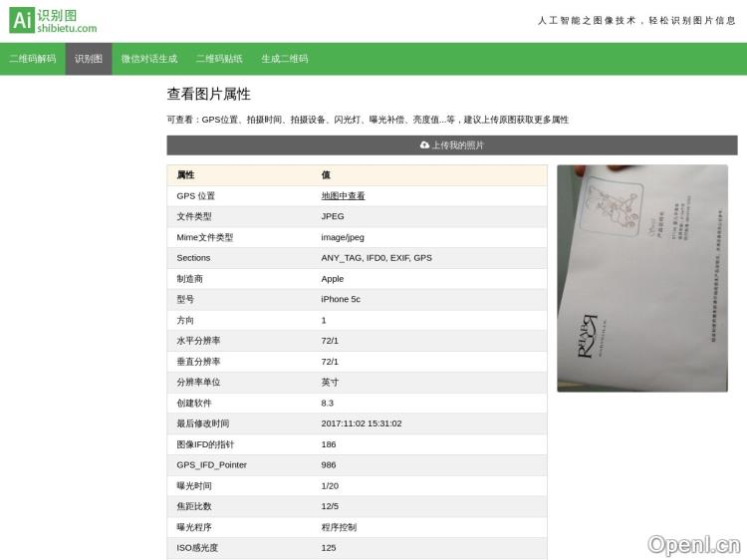Select the 识别图 tab
The height and width of the screenshot is (560, 747).
(89, 59)
